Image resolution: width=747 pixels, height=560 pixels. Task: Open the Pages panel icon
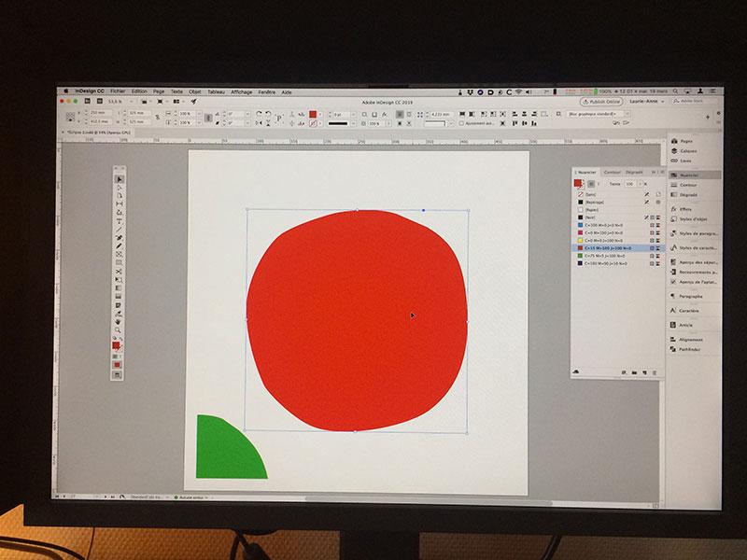click(674, 141)
